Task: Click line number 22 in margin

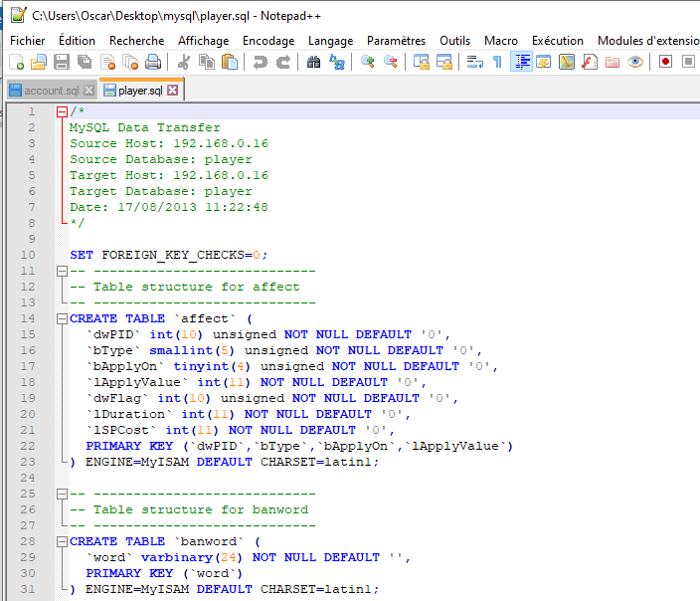Action: (x=27, y=446)
